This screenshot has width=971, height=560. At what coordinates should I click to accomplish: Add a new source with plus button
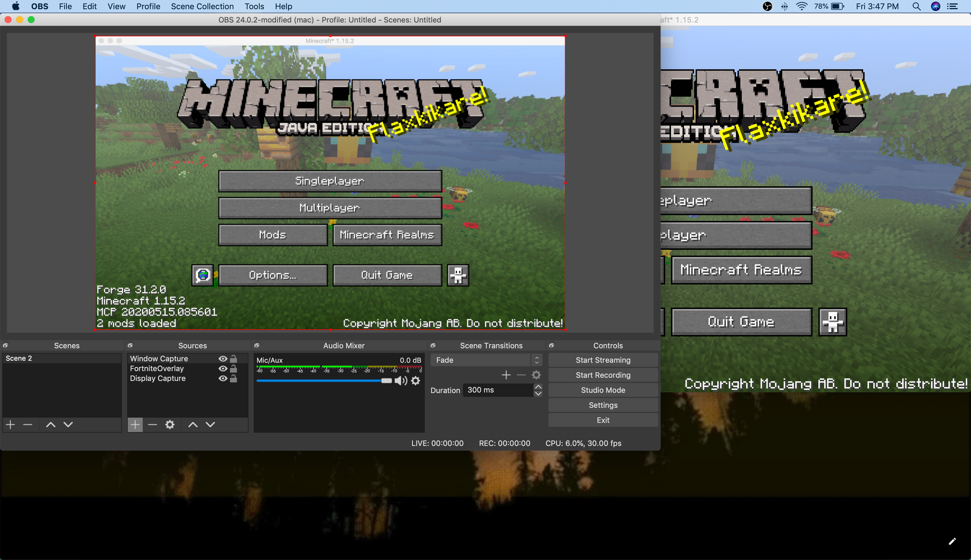(x=135, y=425)
